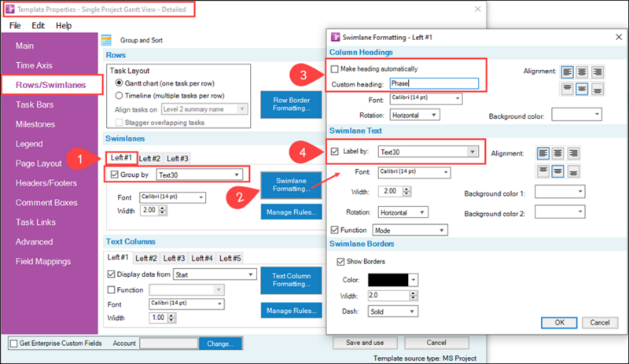Image resolution: width=629 pixels, height=364 pixels.
Task: Open Background color 1 picker
Action: tap(560, 192)
